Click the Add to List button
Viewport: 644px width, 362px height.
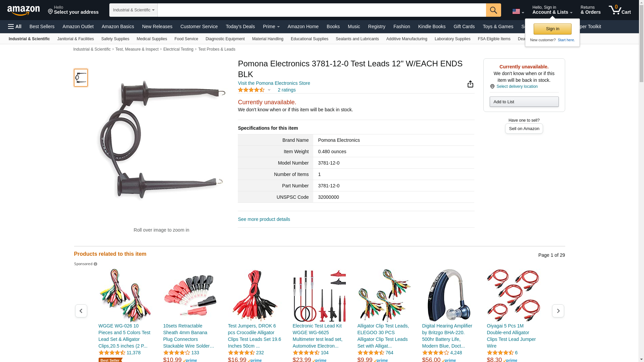524,102
